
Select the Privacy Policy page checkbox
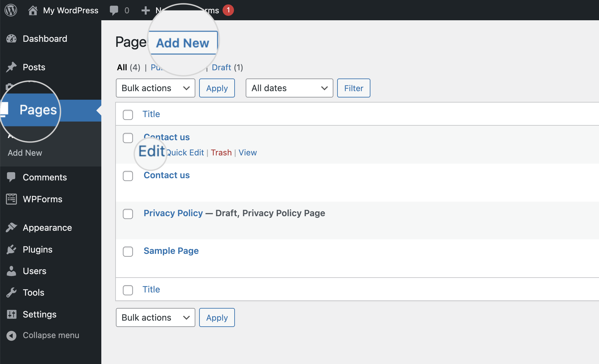128,214
